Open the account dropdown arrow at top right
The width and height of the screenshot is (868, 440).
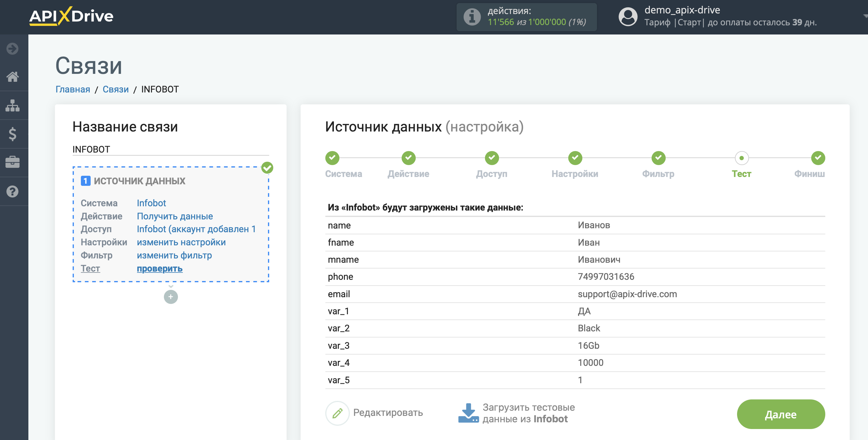[865, 16]
